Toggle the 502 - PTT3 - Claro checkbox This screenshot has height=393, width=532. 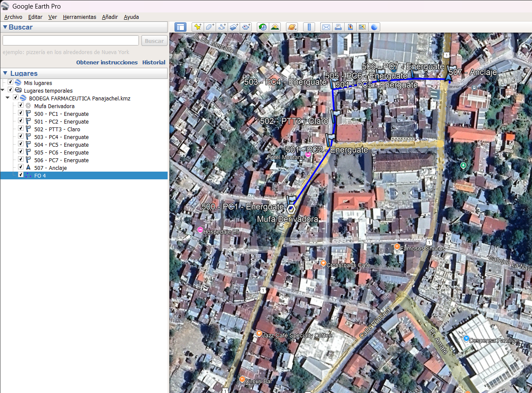[21, 129]
